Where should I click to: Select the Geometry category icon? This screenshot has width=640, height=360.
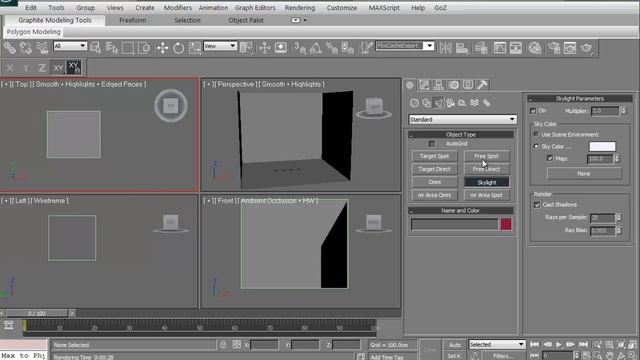[x=414, y=103]
